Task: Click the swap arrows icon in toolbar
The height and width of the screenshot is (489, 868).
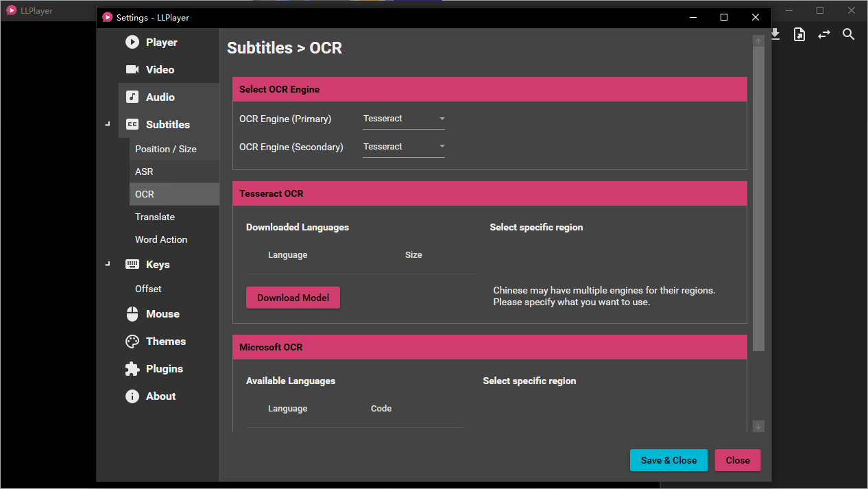Action: pos(823,34)
